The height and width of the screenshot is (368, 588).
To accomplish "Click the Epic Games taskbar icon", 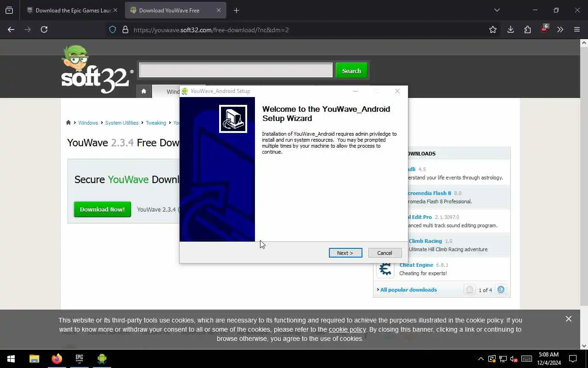I will click(79, 359).
